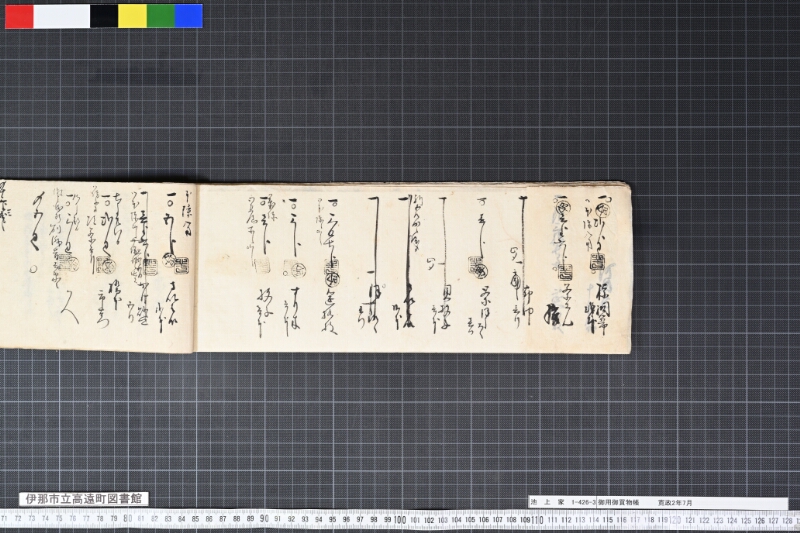The width and height of the screenshot is (800, 533).
Task: Select the yellow color patch
Action: pos(132,16)
